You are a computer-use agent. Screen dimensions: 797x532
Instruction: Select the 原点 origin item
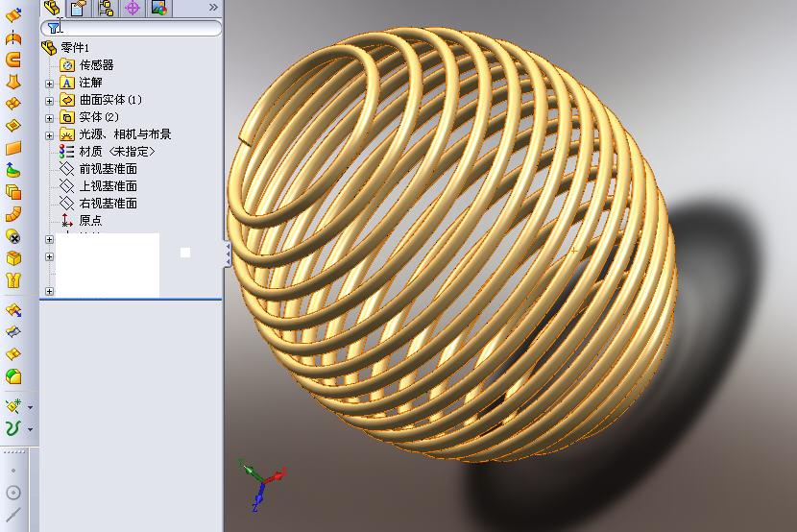coord(81,221)
